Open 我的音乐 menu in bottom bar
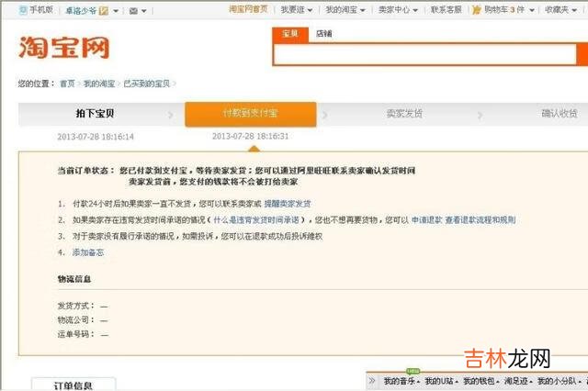The width and height of the screenshot is (588, 391). [401, 381]
